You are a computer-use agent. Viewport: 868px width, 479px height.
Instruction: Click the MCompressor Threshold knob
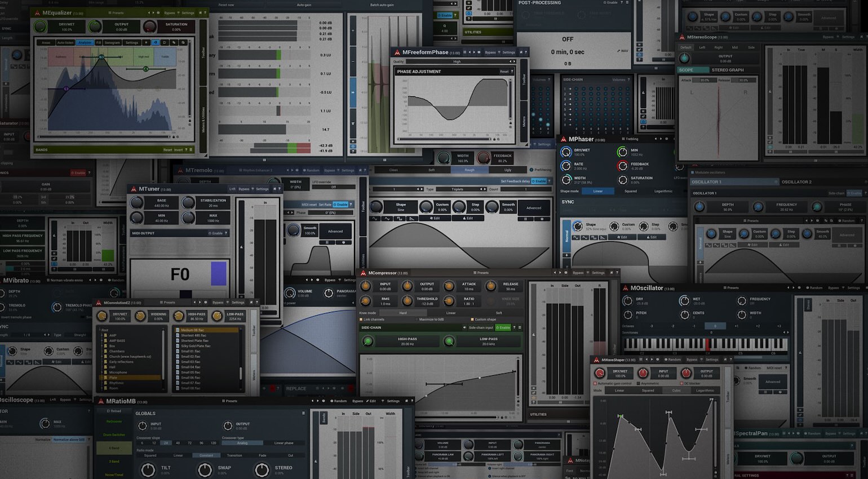coord(408,301)
